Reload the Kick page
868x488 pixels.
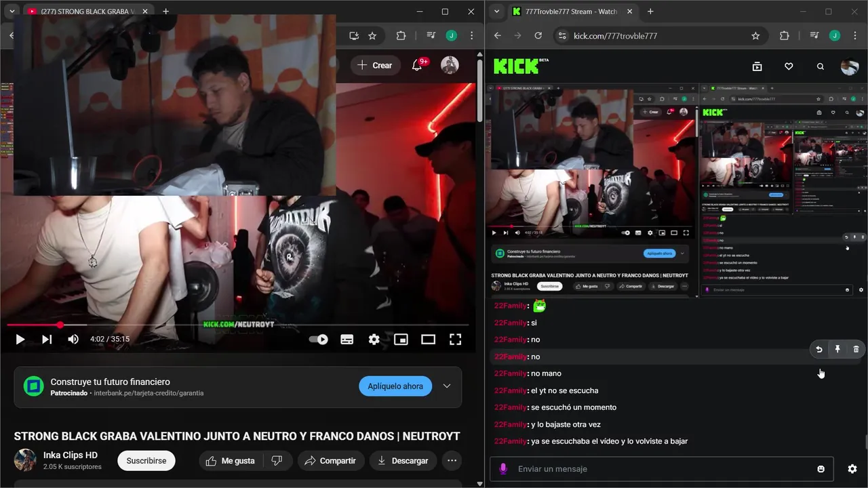click(x=538, y=36)
